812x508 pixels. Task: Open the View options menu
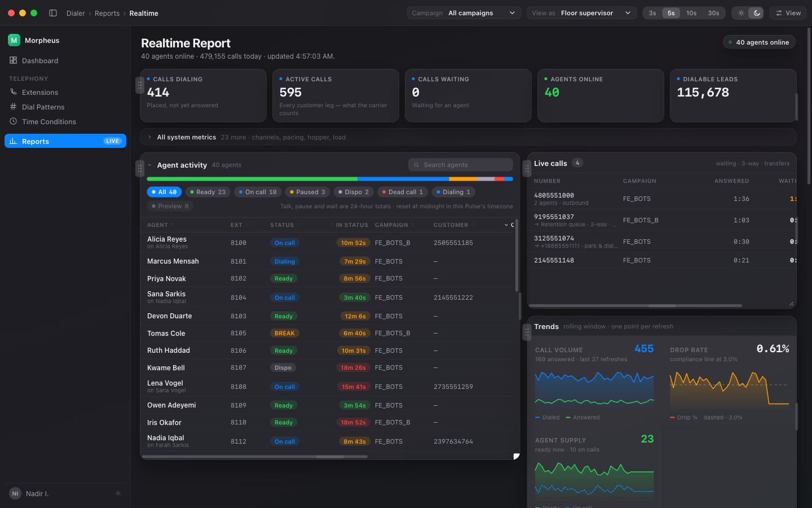pyautogui.click(x=788, y=13)
